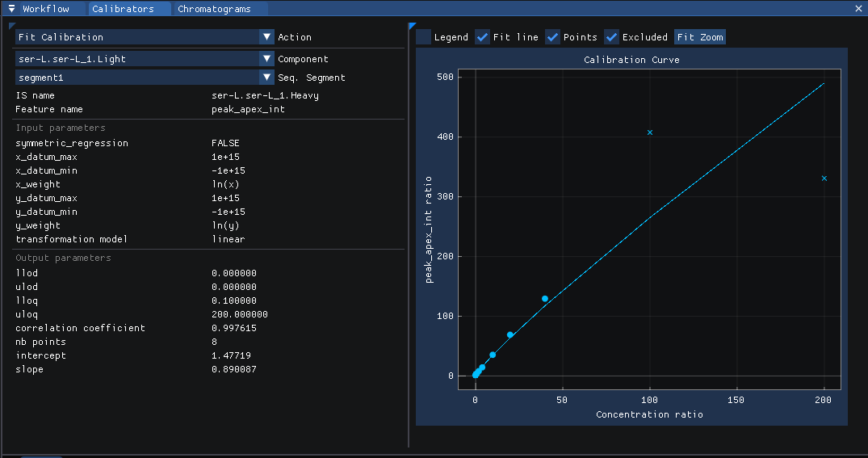Select the calibration point near concentration 10
Viewport: 868px width, 458px height.
(493, 355)
